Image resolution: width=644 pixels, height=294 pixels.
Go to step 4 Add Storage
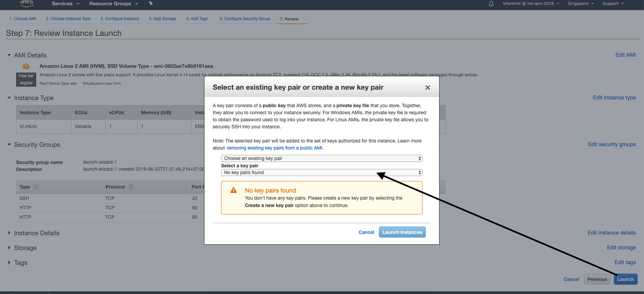(162, 19)
